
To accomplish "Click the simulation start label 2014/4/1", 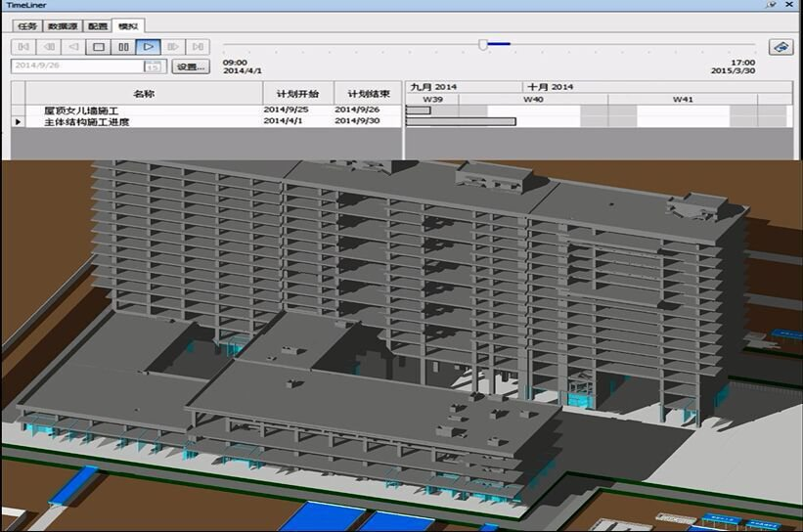I will click(x=243, y=70).
